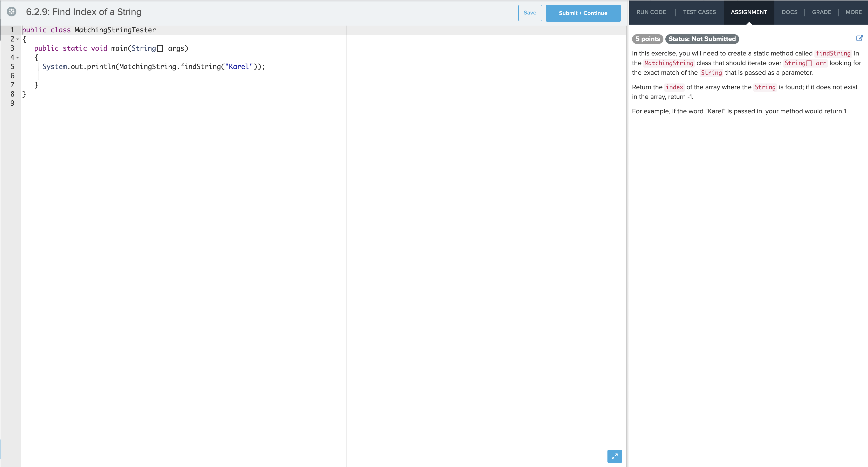This screenshot has height=467, width=868.
Task: Select the Karel string literal in code
Action: click(x=239, y=66)
